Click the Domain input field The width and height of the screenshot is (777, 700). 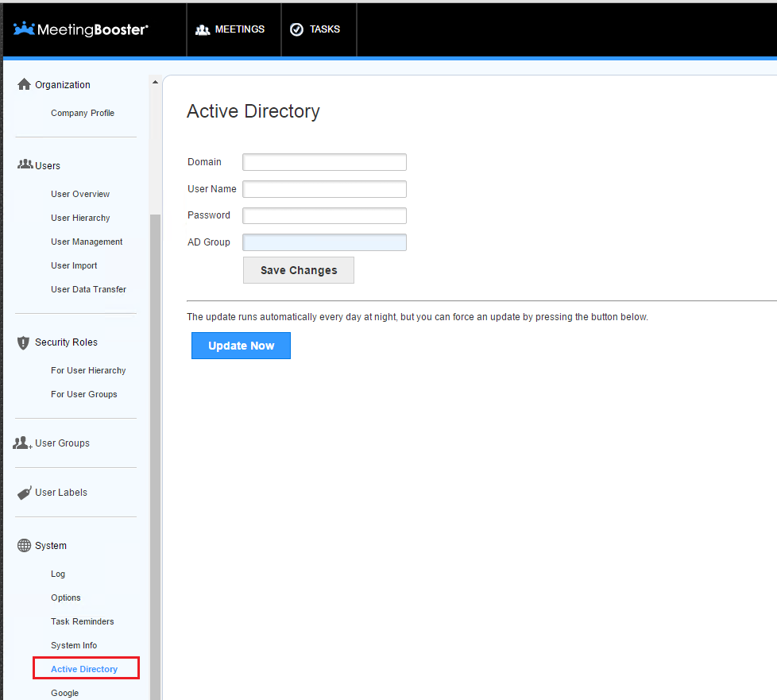pos(324,161)
